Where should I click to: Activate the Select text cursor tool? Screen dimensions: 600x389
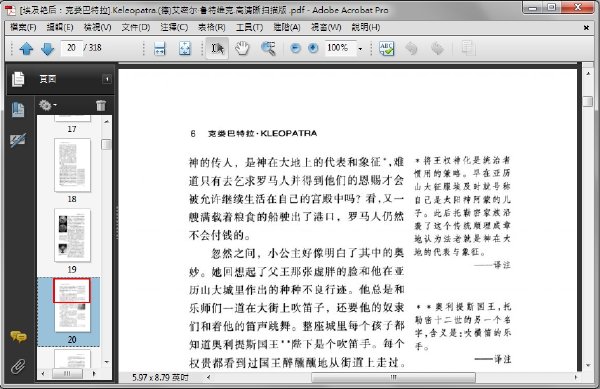(x=217, y=48)
